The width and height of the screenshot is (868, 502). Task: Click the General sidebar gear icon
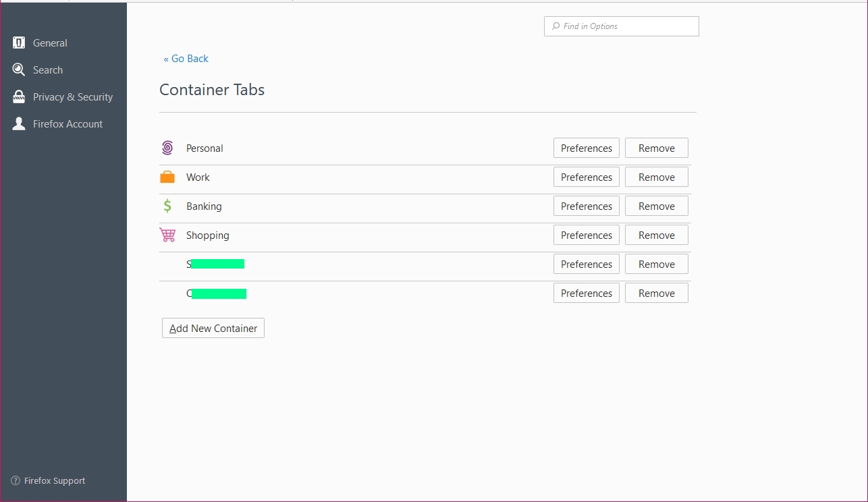tap(18, 43)
